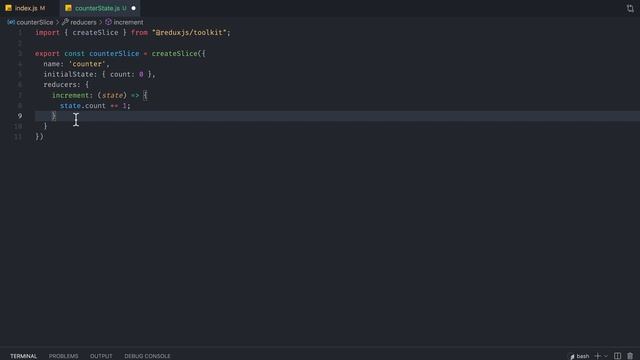Select the counterState.js editor tab
Screen dimensions: 640x360
coord(100,8)
